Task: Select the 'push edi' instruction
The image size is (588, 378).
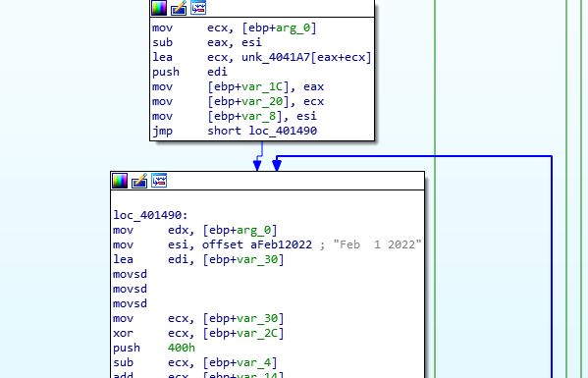Action: 189,72
